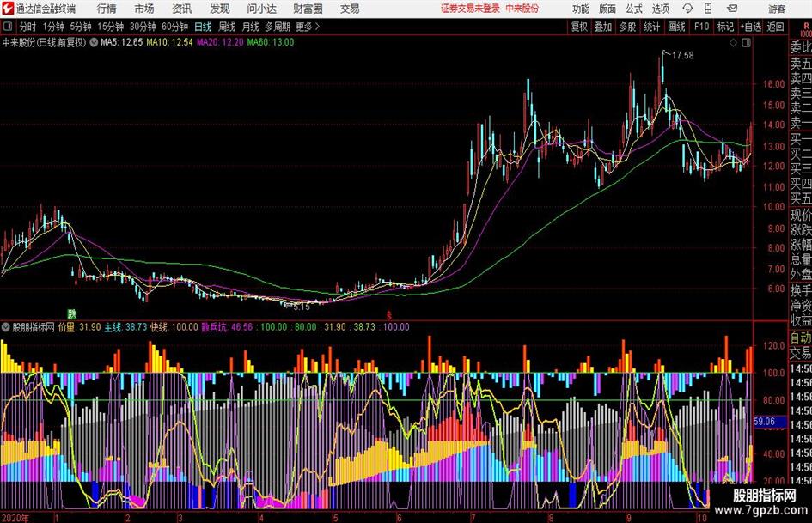Click the 复权 toolbar button
Screen dimensions: 812x523
pos(579,27)
